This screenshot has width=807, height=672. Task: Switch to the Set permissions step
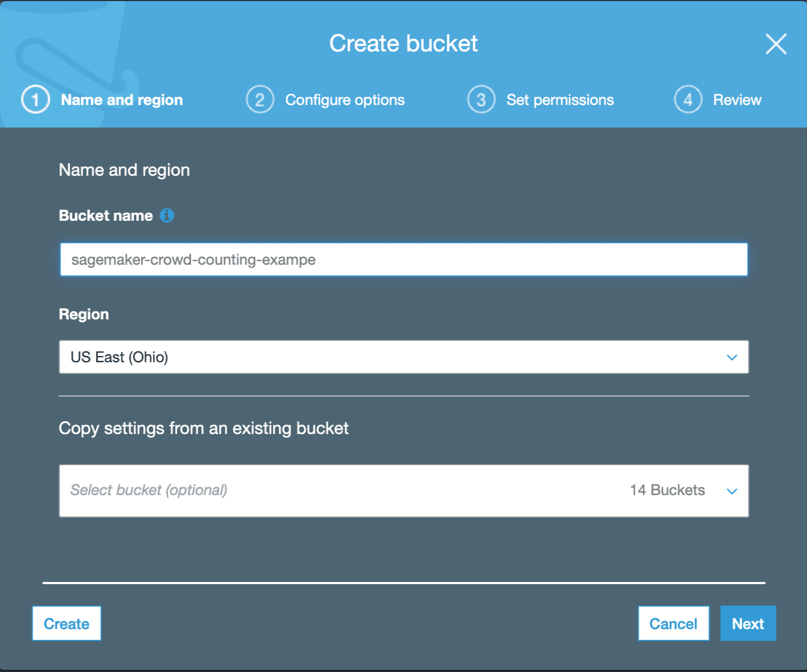[x=560, y=100]
